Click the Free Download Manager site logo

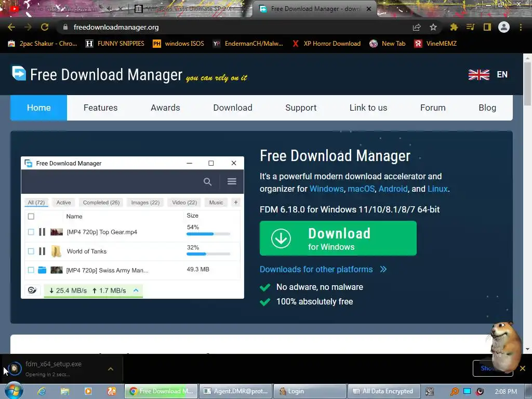(97, 74)
